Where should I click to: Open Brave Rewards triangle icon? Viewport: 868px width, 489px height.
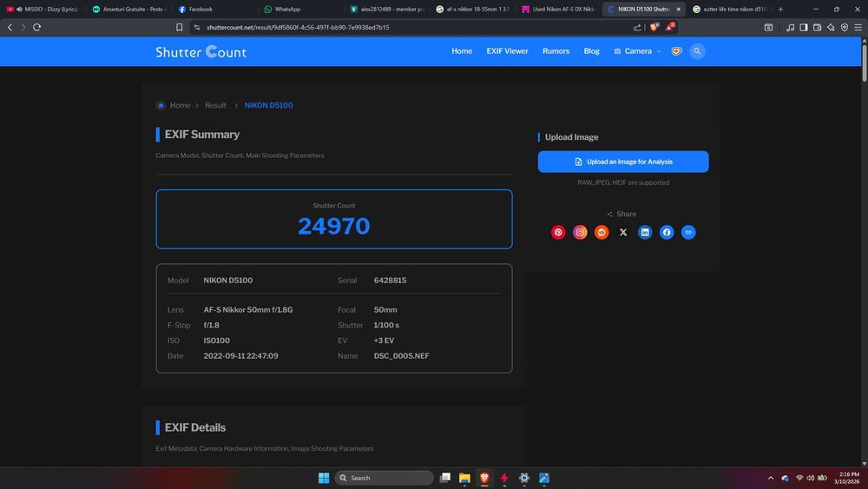pos(669,27)
